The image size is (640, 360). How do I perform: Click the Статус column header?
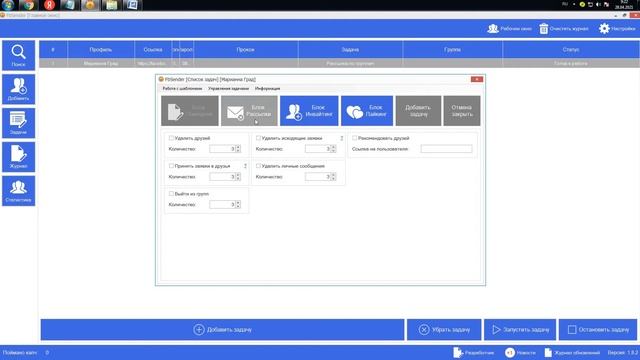tap(571, 49)
